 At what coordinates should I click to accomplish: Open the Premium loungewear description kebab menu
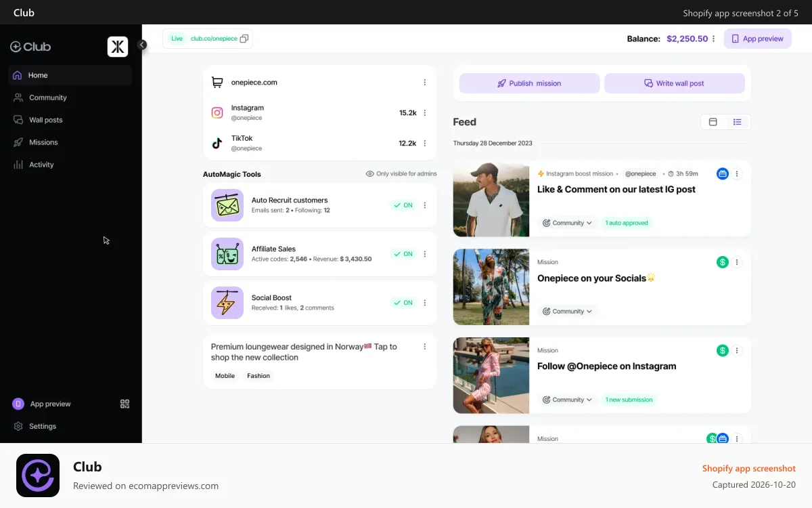click(x=425, y=346)
